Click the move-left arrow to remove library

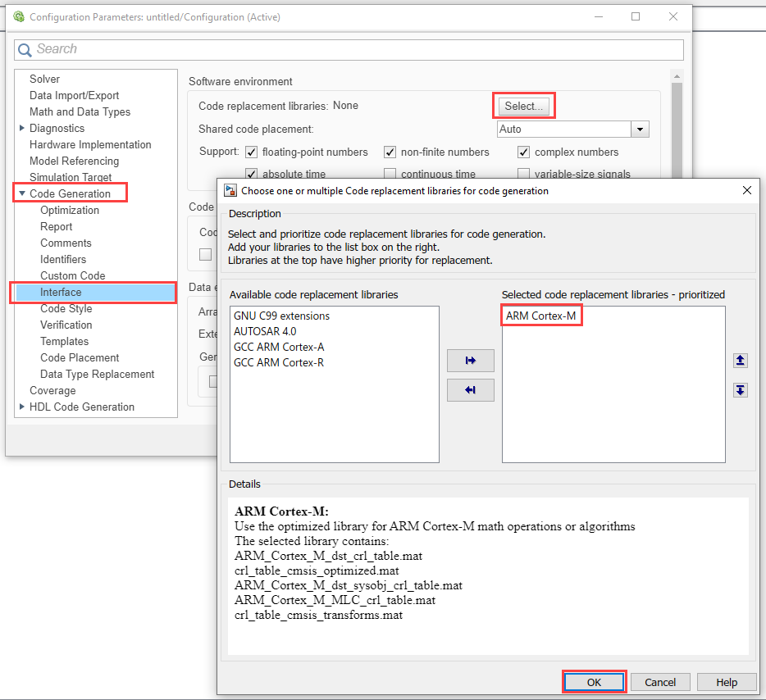pos(471,390)
